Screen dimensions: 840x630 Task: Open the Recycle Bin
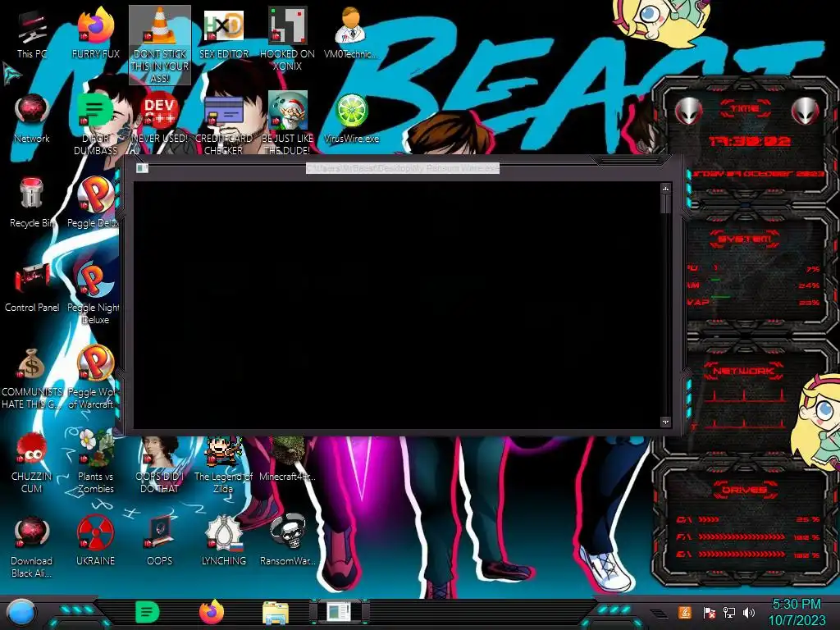32,203
